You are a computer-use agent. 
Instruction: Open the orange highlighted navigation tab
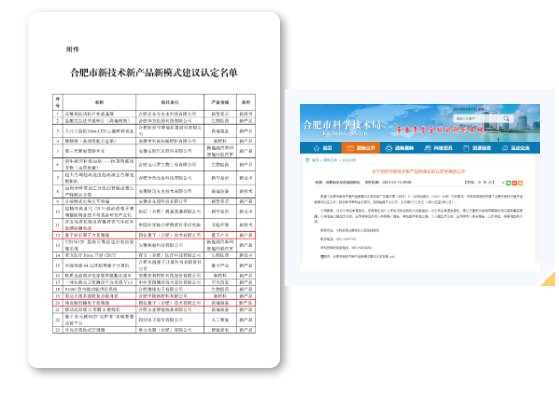coord(360,148)
